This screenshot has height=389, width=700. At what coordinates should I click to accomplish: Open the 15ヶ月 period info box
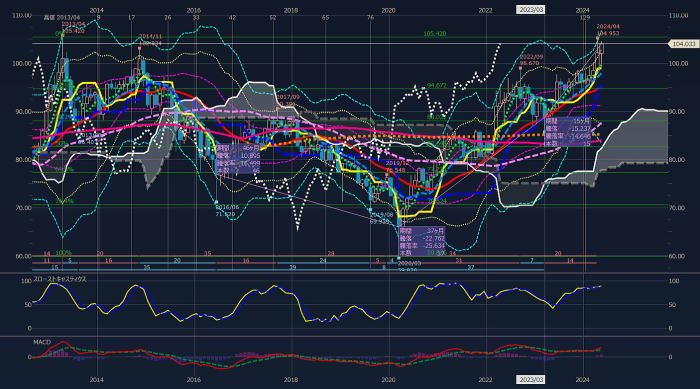click(x=568, y=132)
